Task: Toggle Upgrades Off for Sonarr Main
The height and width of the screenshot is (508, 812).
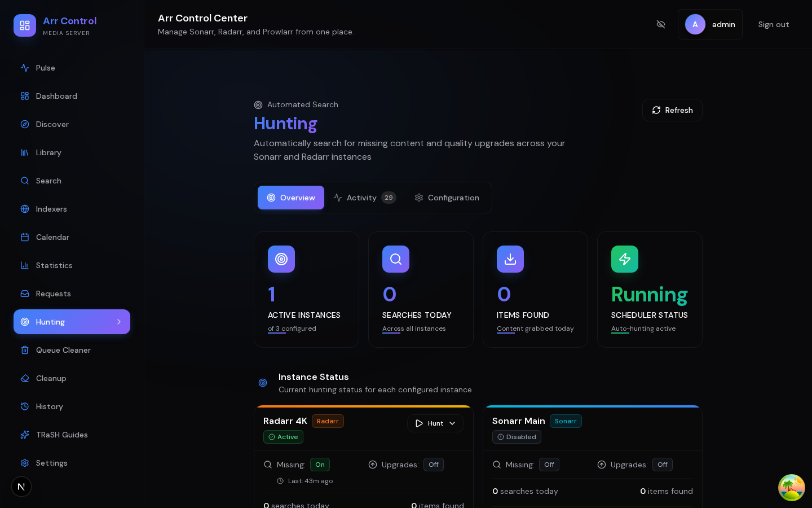Action: tap(663, 465)
